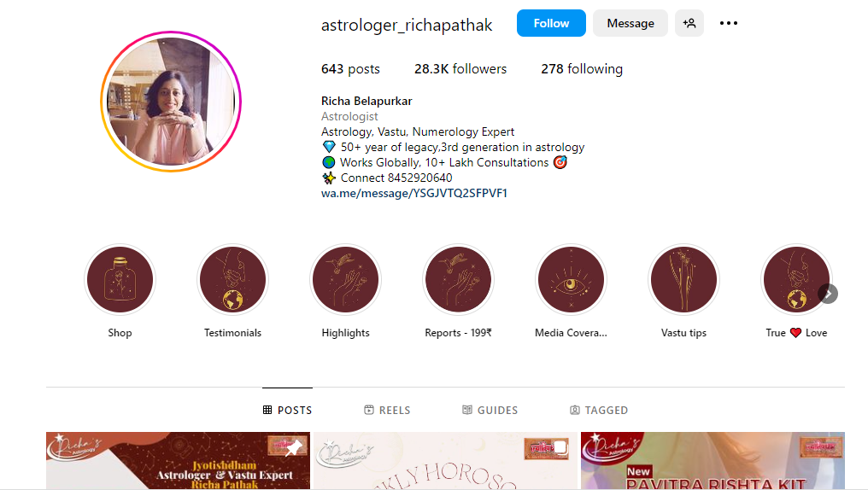This screenshot has width=868, height=490.
Task: Open the profile picture story
Action: point(171,102)
